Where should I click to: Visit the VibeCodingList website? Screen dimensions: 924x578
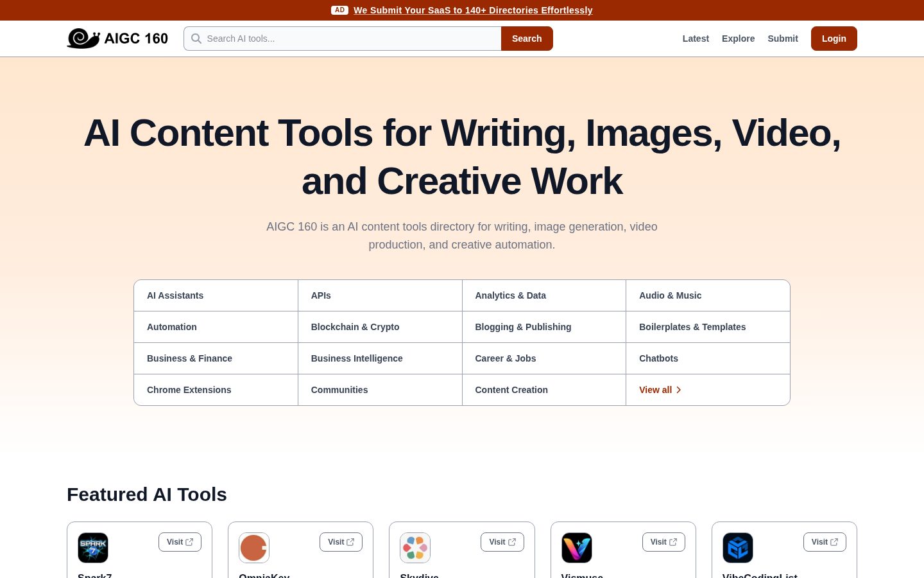pyautogui.click(x=825, y=542)
